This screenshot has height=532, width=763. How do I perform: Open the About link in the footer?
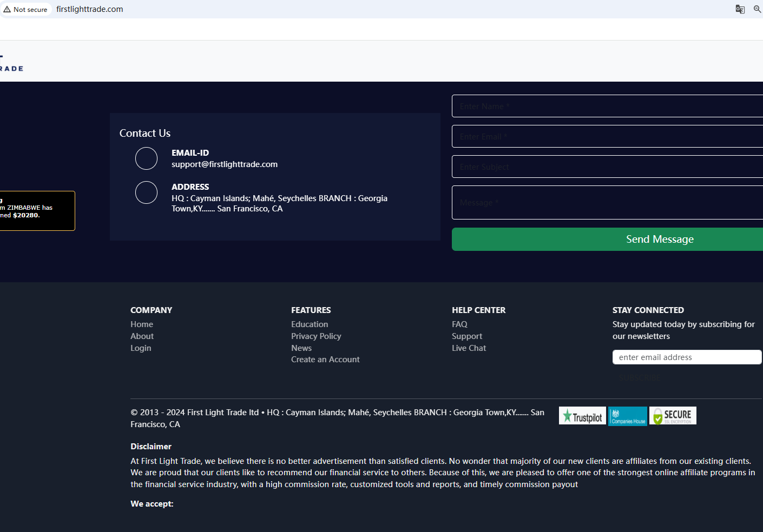142,336
